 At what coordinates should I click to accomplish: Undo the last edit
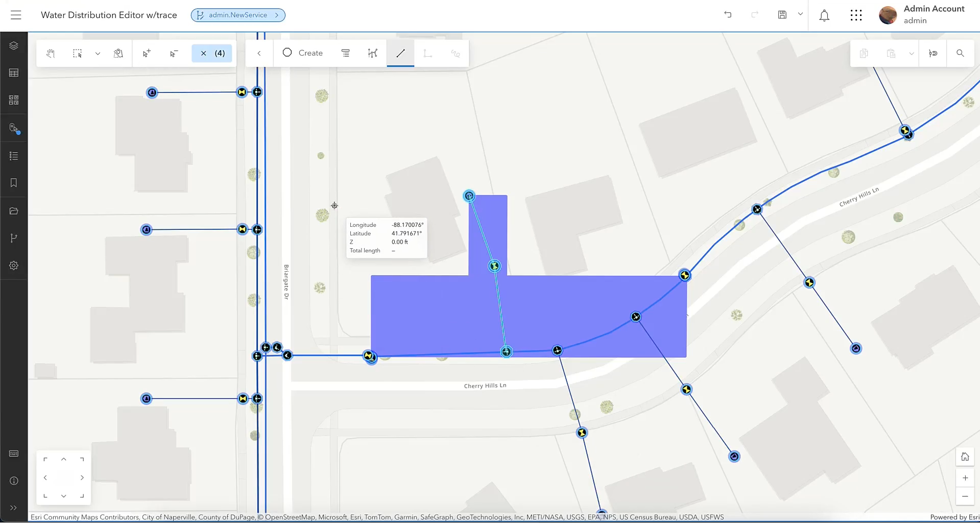click(728, 15)
